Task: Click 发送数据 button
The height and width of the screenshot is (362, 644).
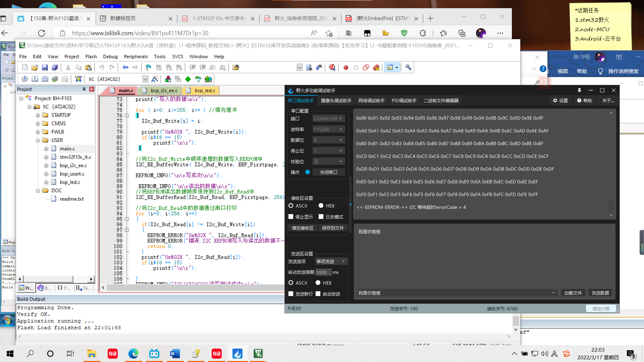Action: tap(600, 293)
